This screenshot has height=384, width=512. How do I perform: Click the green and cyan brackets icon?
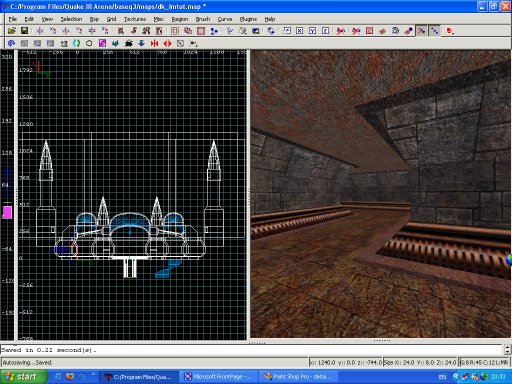(x=77, y=43)
